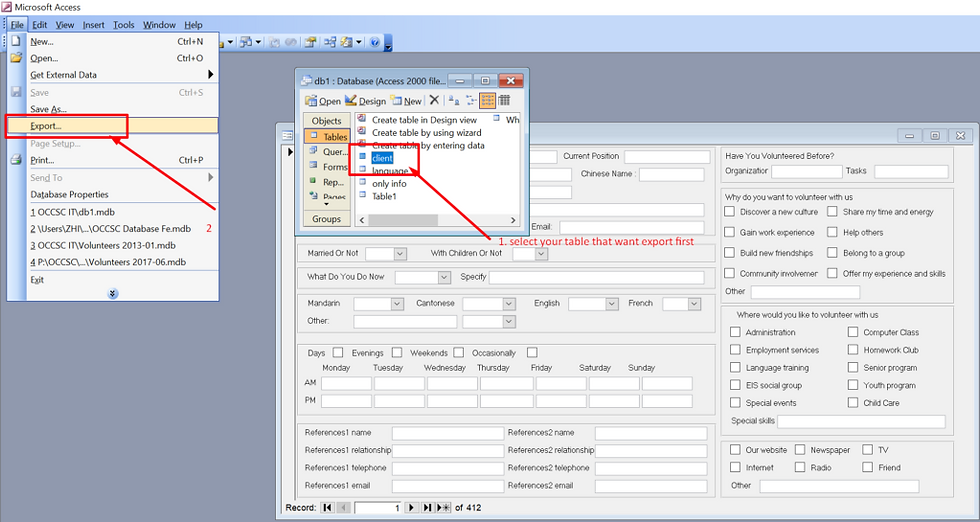
Task: Check the Administration checkbox
Action: pos(736,332)
